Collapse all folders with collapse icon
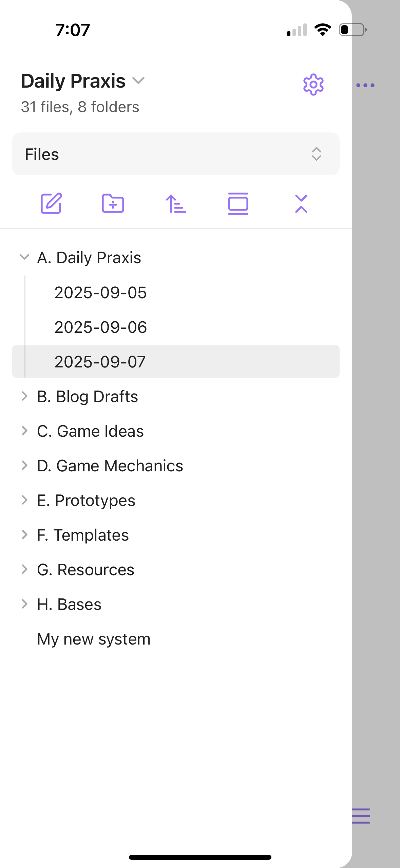This screenshot has width=400, height=868. (x=301, y=203)
